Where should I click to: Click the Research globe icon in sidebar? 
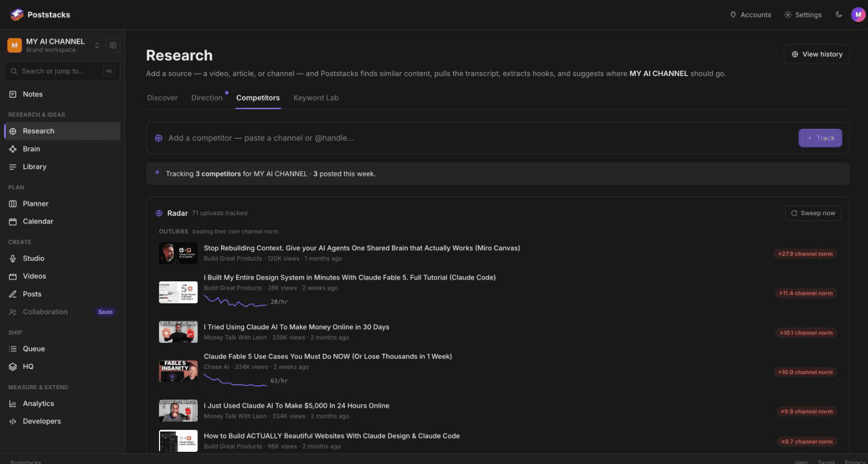coord(13,131)
